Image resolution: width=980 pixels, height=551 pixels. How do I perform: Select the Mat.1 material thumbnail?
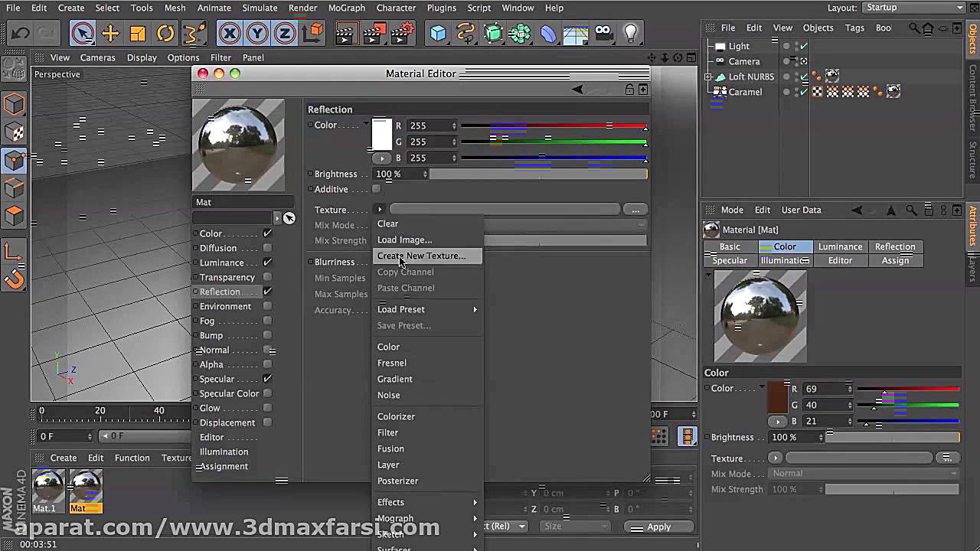pyautogui.click(x=47, y=486)
